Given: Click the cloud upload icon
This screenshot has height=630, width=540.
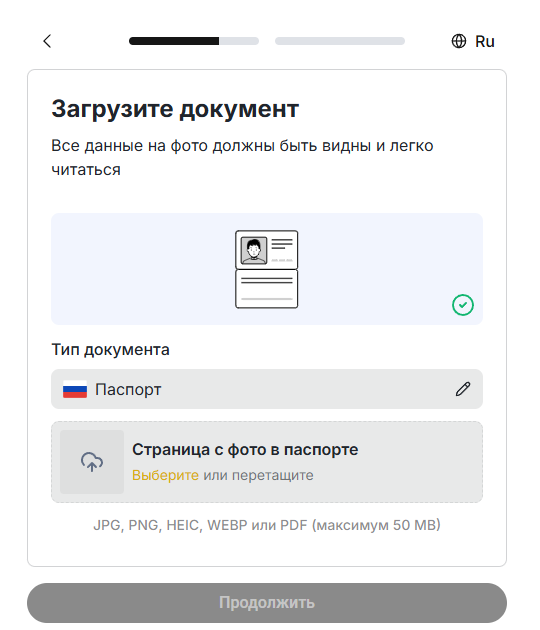Looking at the screenshot, I should [x=92, y=462].
